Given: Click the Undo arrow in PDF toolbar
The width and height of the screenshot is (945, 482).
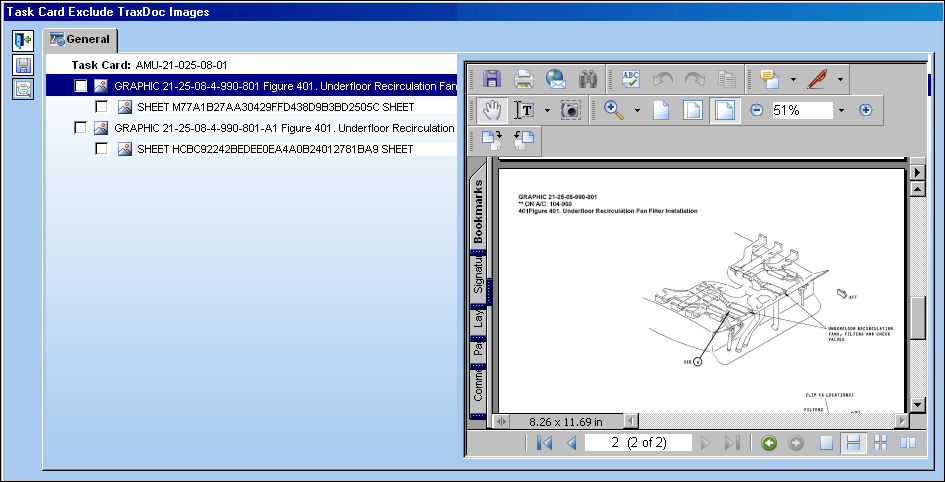Looking at the screenshot, I should click(662, 79).
